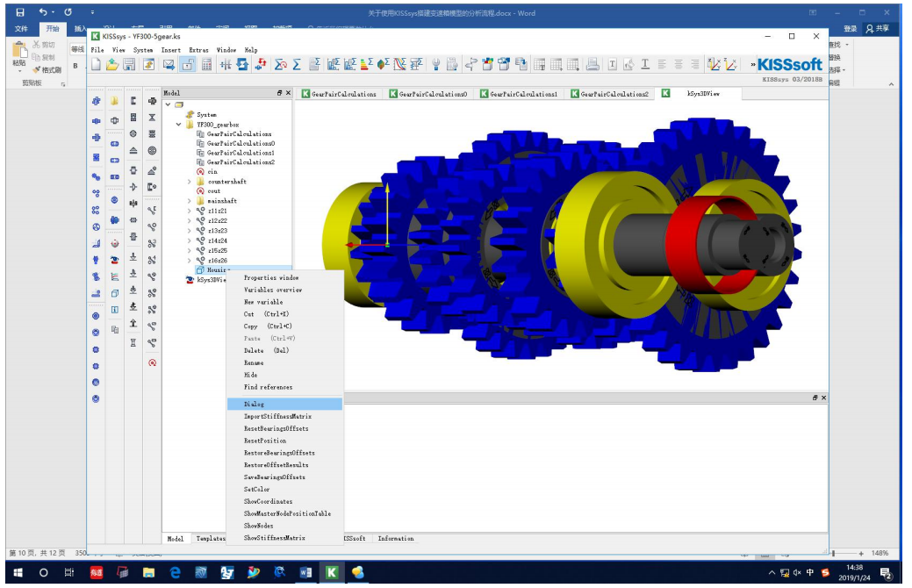Screen dimensions: 912x588
Task: Click the calculator icon in KISSsys toolbar
Action: pos(206,64)
